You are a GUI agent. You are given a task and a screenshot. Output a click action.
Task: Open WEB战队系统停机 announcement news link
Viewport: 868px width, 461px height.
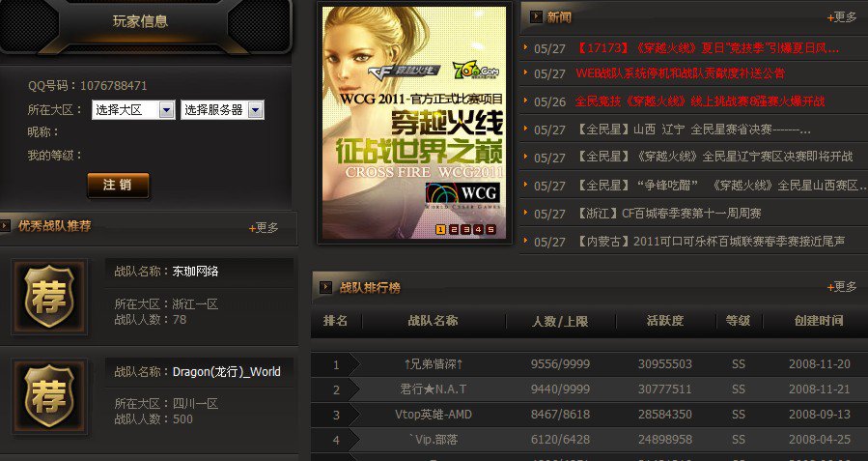(x=681, y=73)
